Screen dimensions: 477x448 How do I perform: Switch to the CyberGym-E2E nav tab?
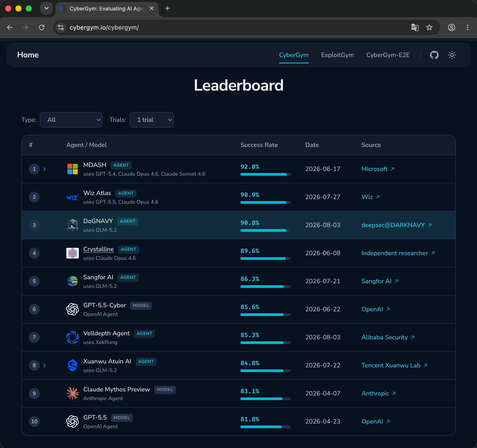pos(388,55)
